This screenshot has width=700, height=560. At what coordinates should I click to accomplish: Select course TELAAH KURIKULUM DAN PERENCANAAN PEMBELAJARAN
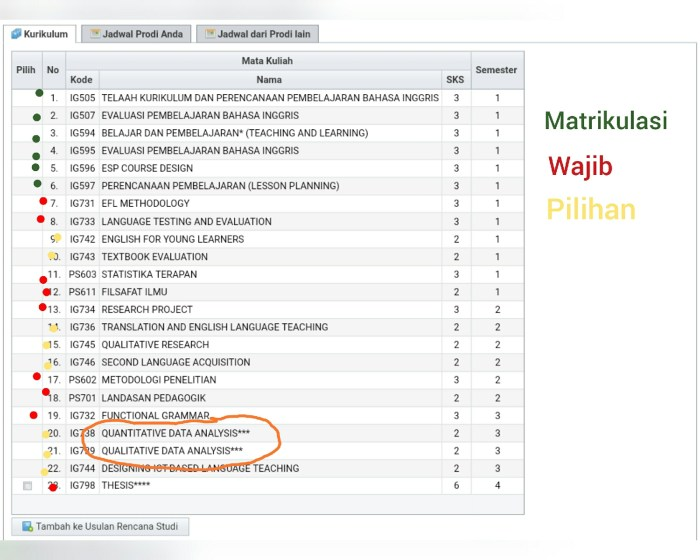[270, 98]
